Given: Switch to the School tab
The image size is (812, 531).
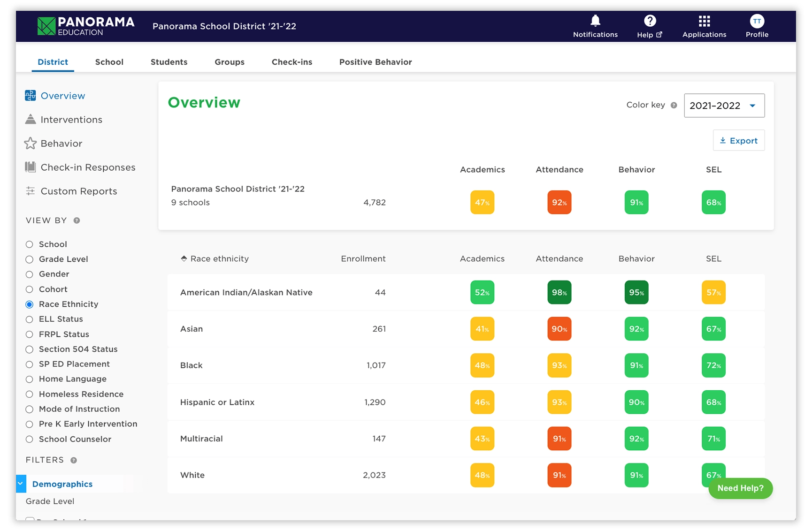Looking at the screenshot, I should click(x=109, y=62).
